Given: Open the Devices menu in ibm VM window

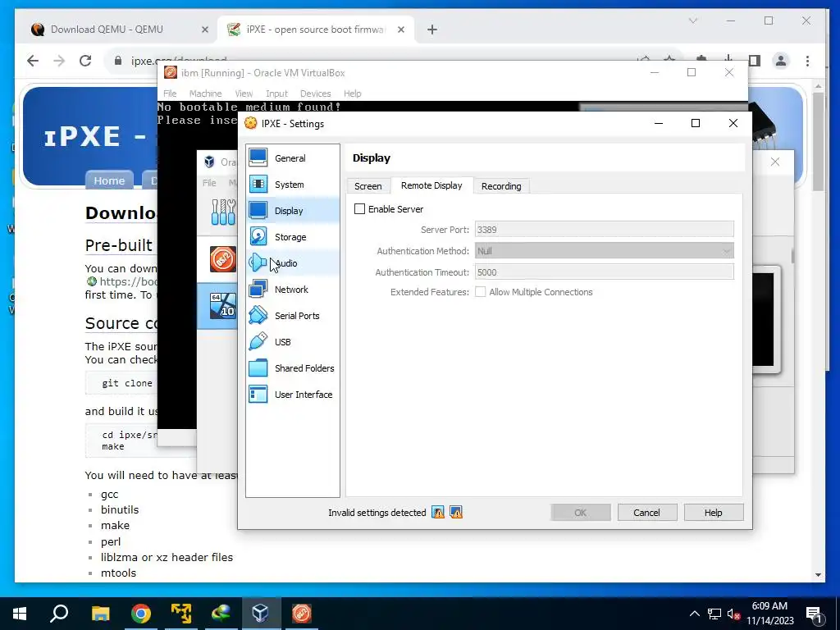Looking at the screenshot, I should 316,94.
